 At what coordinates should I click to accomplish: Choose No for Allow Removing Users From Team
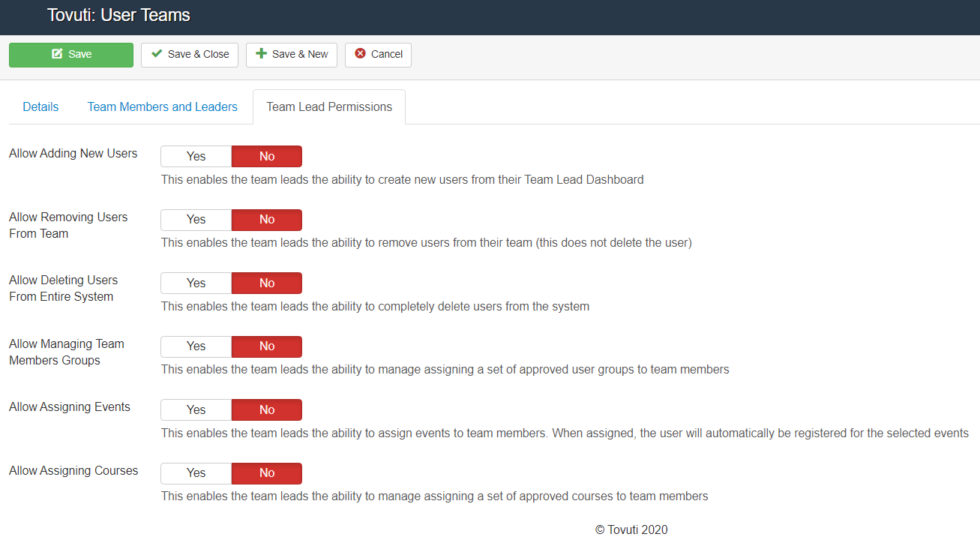[x=267, y=220]
